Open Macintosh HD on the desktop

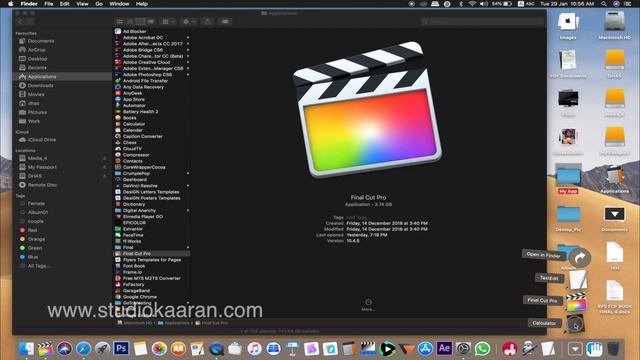click(x=615, y=25)
